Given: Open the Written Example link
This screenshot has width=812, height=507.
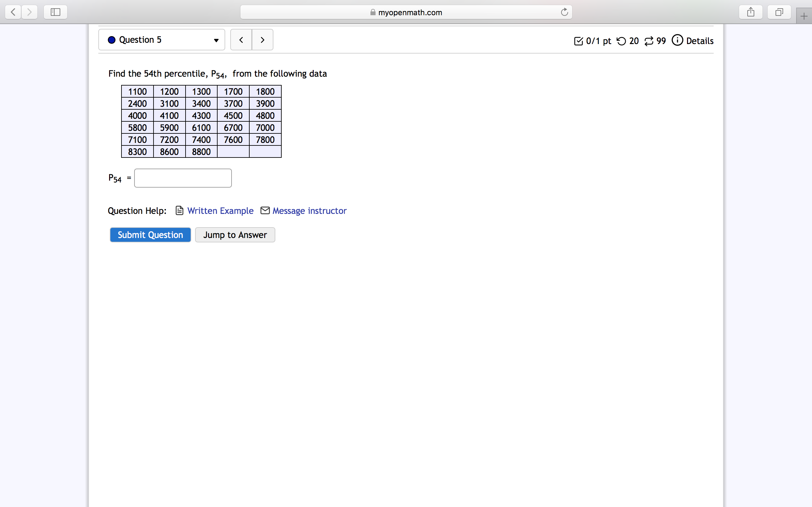Looking at the screenshot, I should (x=221, y=211).
